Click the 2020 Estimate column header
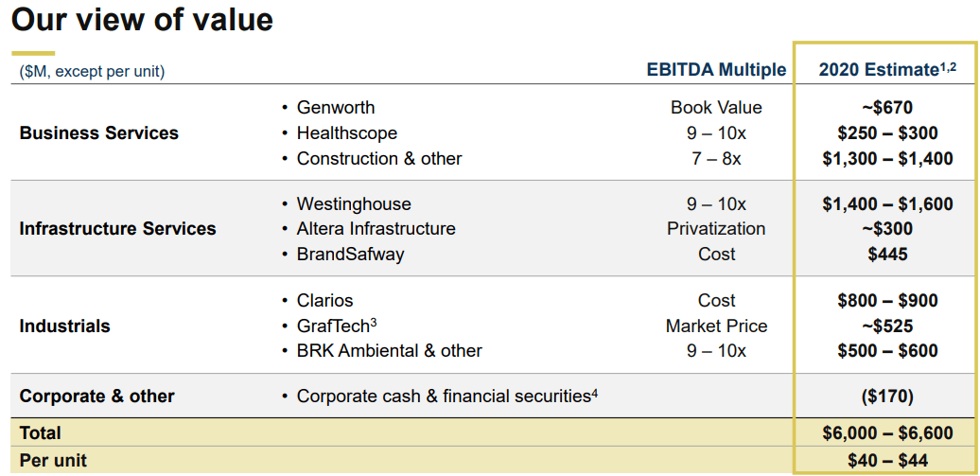 [x=887, y=70]
